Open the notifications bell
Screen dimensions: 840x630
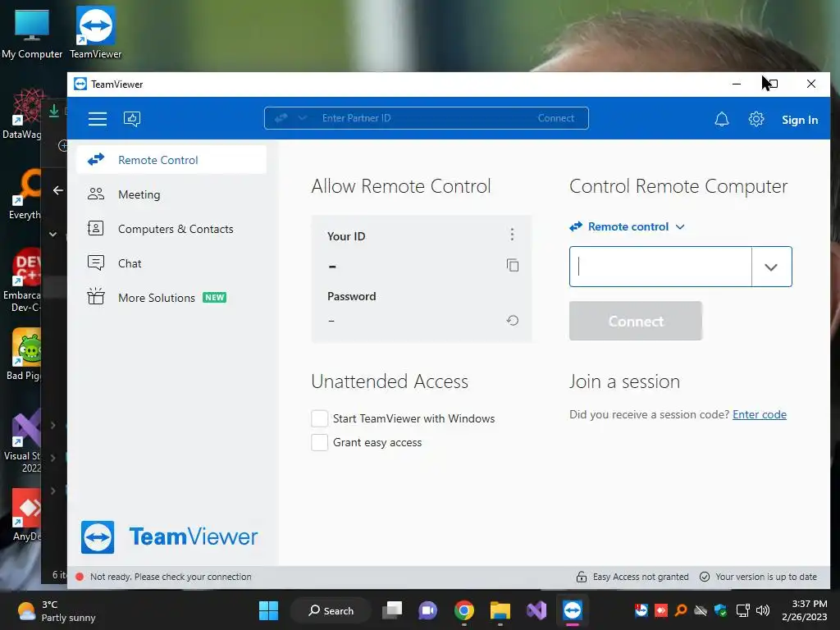point(722,119)
